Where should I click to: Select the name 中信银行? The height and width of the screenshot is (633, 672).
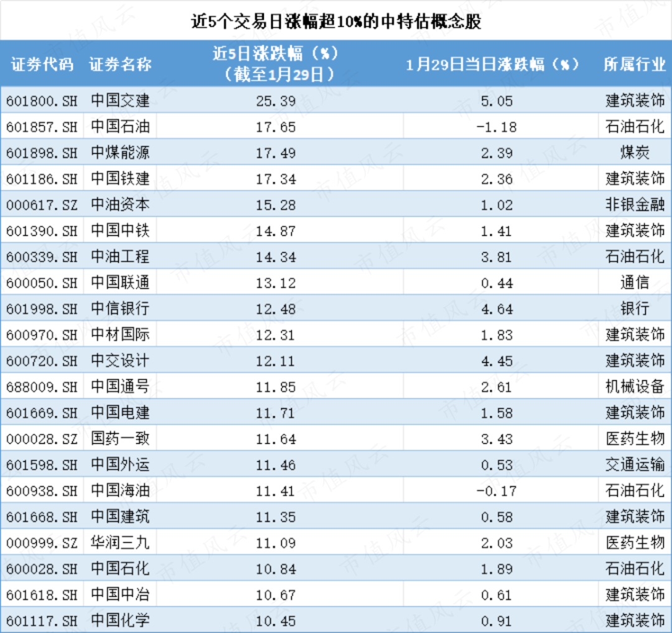click(120, 309)
